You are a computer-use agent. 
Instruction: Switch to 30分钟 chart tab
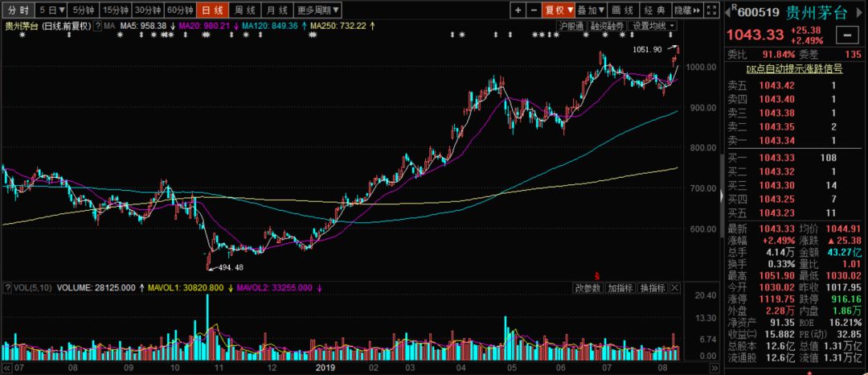149,10
